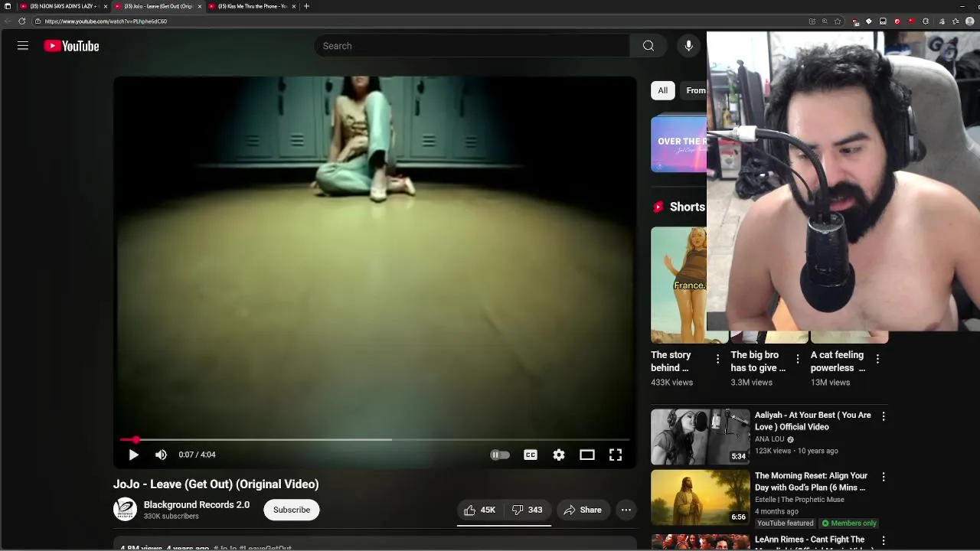Viewport: 980px width, 551px height.
Task: Open browser extensions puzzle icon
Action: coord(926,21)
